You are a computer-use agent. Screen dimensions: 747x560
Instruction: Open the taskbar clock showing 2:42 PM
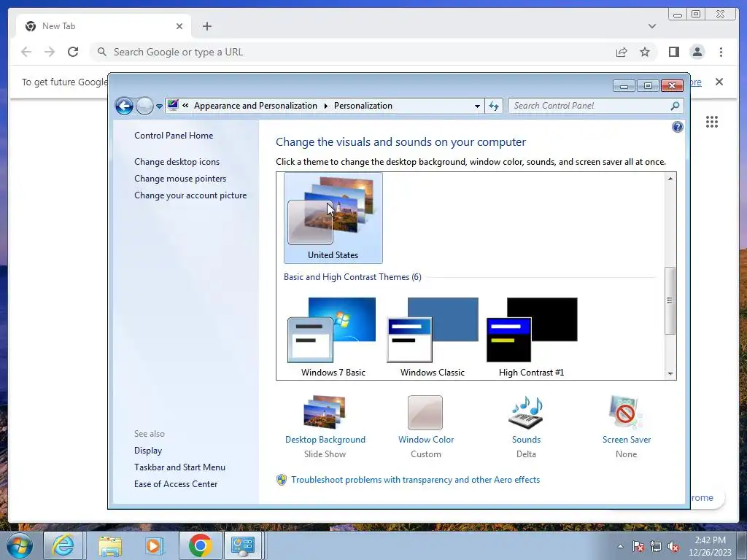click(710, 546)
